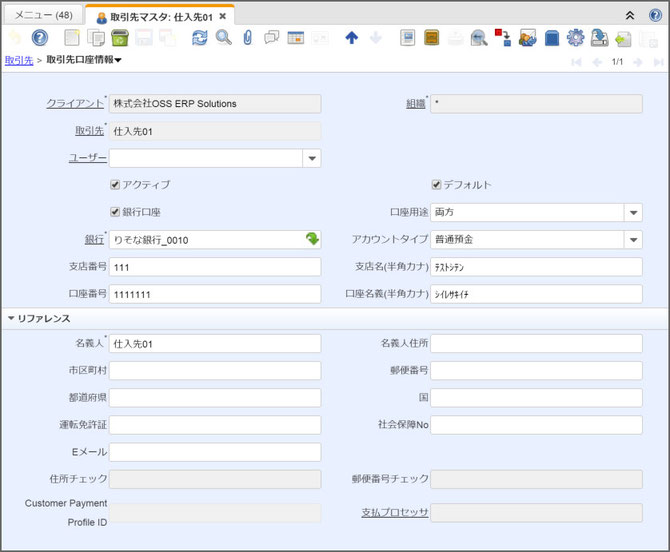Viewport: 670px width, 552px height.
Task: Go to parent record with blue up arrow
Action: (x=352, y=38)
